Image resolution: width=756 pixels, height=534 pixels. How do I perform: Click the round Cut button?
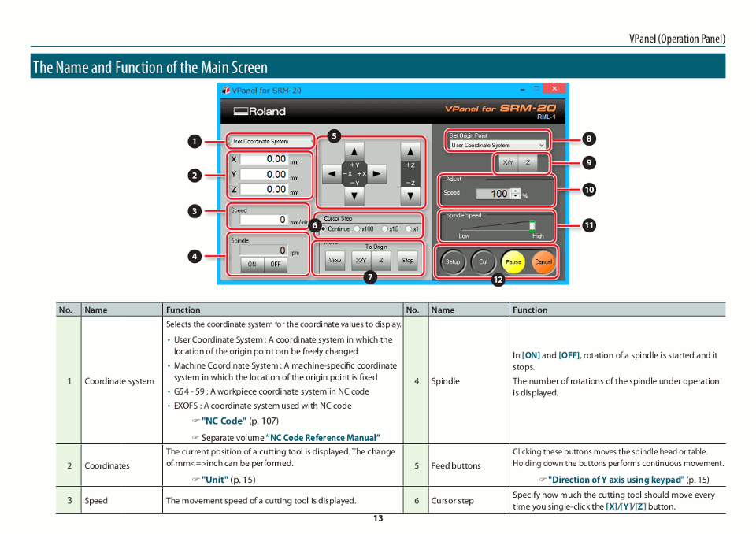(483, 262)
